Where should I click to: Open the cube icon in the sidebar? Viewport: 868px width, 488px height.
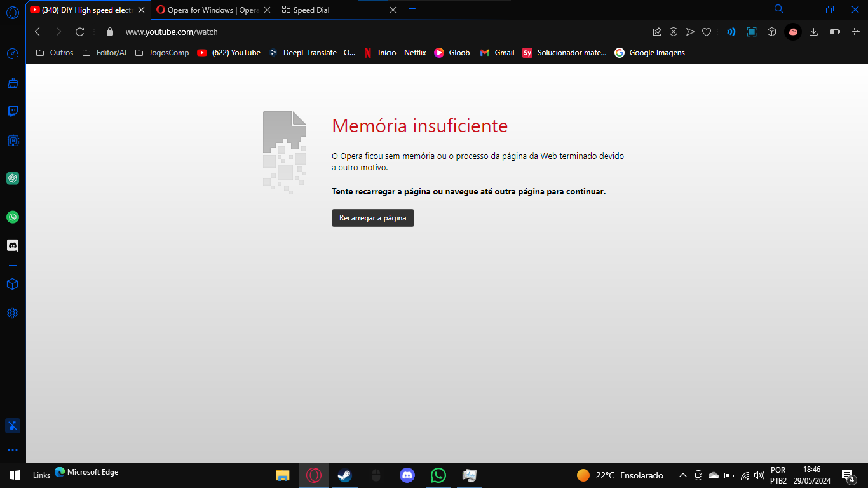[x=12, y=284]
